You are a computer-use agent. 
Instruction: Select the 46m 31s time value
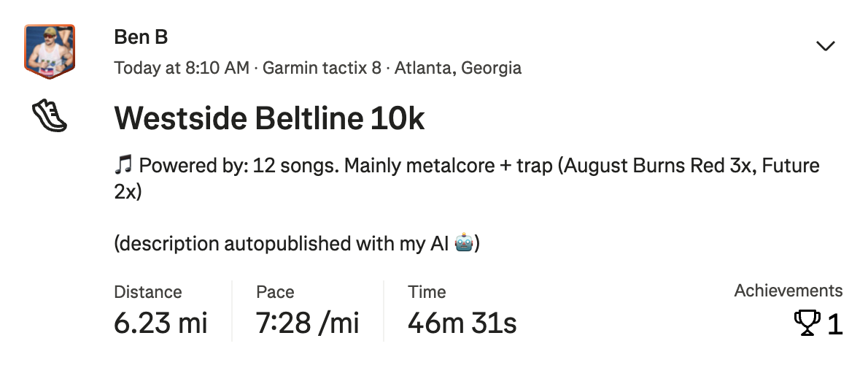pos(462,323)
